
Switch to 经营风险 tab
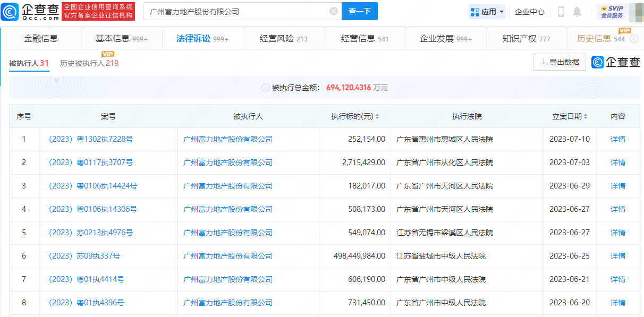point(283,39)
